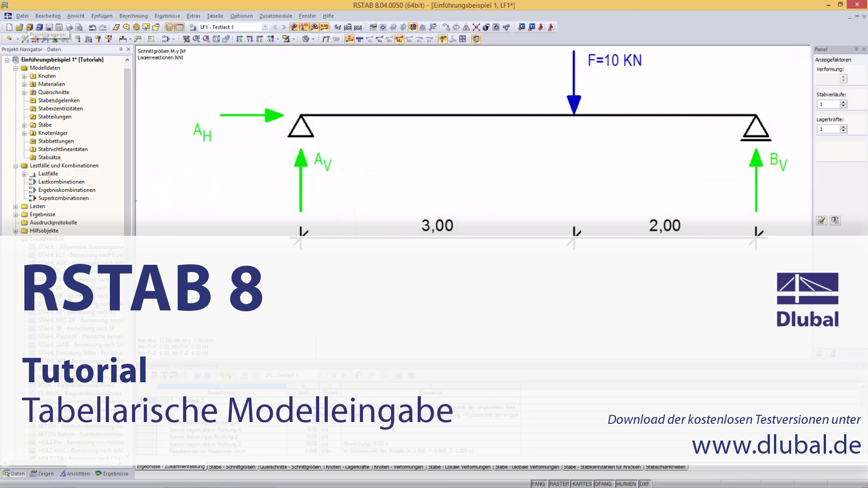Open the Knoten - Lagerkräfte table tab
The height and width of the screenshot is (488, 868).
pos(347,467)
